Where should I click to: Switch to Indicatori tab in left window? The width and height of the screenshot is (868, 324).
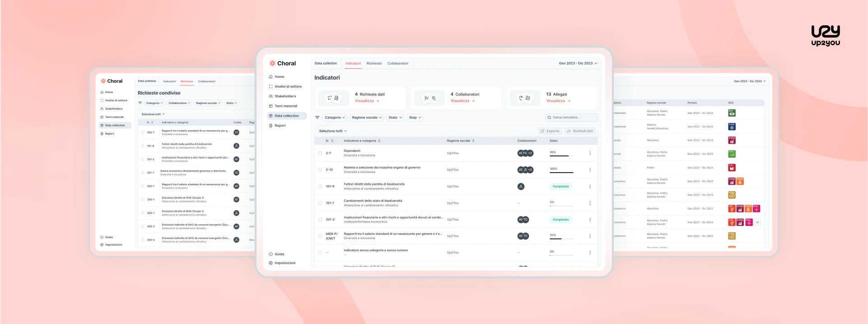pos(169,81)
